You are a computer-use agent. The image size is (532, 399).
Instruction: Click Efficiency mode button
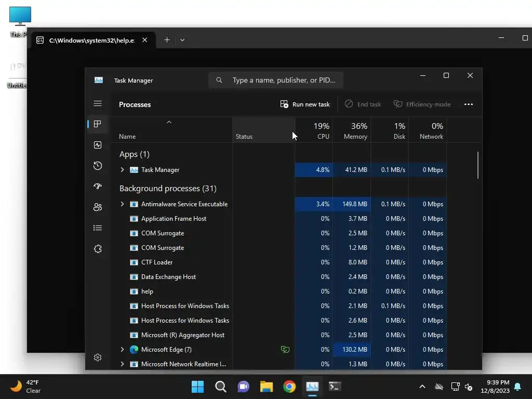(422, 104)
